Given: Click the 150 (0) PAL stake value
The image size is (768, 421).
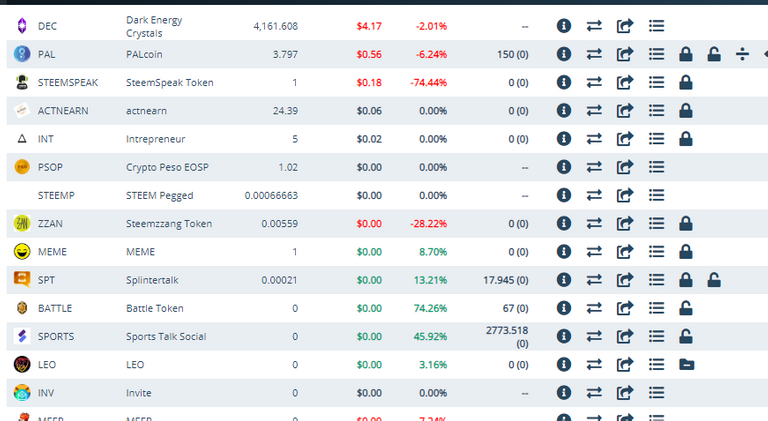Looking at the screenshot, I should tap(513, 54).
